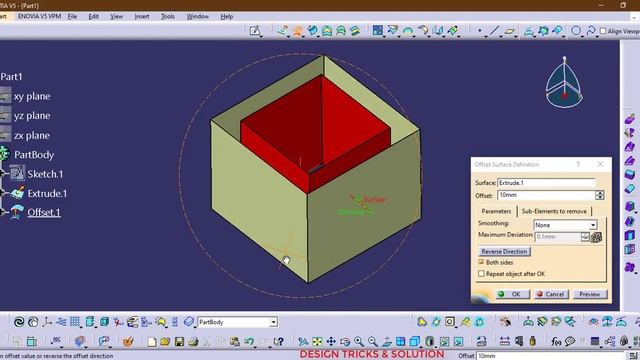Open the What's This help icon
Image resolution: width=640 pixels, height=360 pixels.
tap(279, 341)
